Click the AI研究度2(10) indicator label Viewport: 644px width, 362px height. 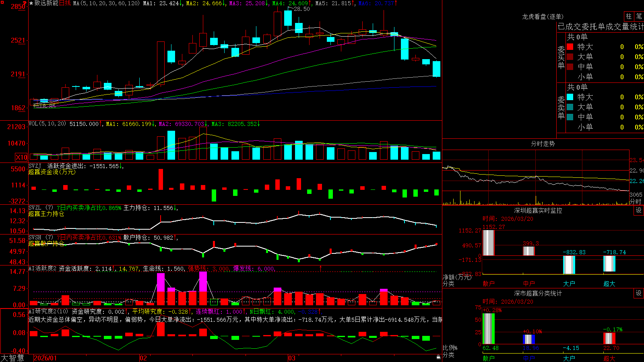tap(48, 311)
